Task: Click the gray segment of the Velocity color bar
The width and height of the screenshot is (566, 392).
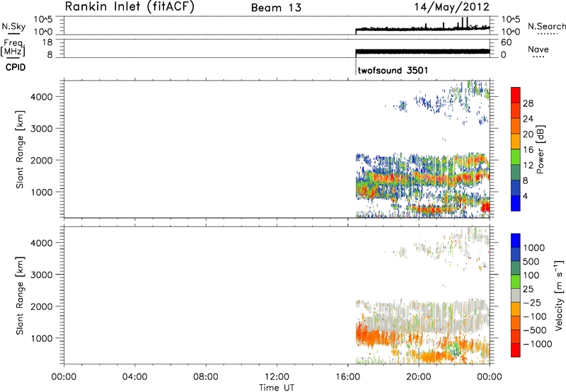Action: tap(516, 295)
